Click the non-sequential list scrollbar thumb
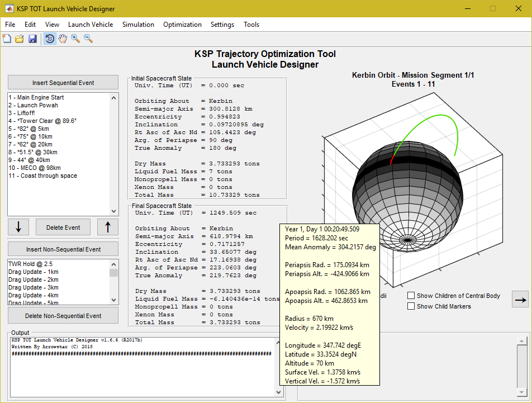 coord(113,273)
